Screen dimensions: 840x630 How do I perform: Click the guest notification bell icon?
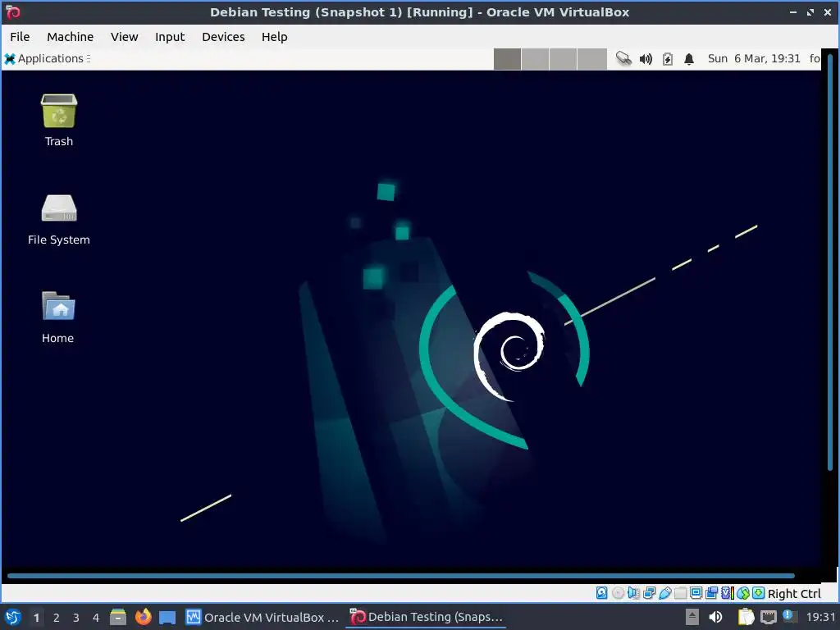tap(689, 59)
